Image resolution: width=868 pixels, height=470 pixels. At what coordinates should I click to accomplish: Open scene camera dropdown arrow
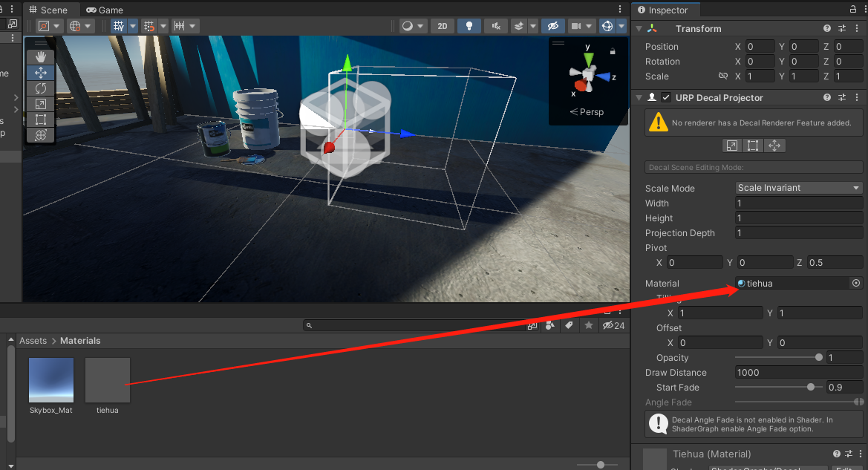589,26
